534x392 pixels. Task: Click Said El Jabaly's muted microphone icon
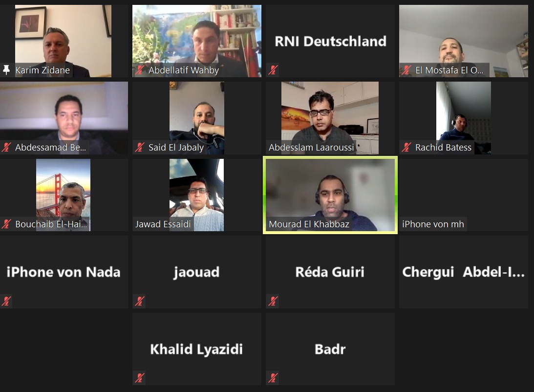pyautogui.click(x=140, y=147)
